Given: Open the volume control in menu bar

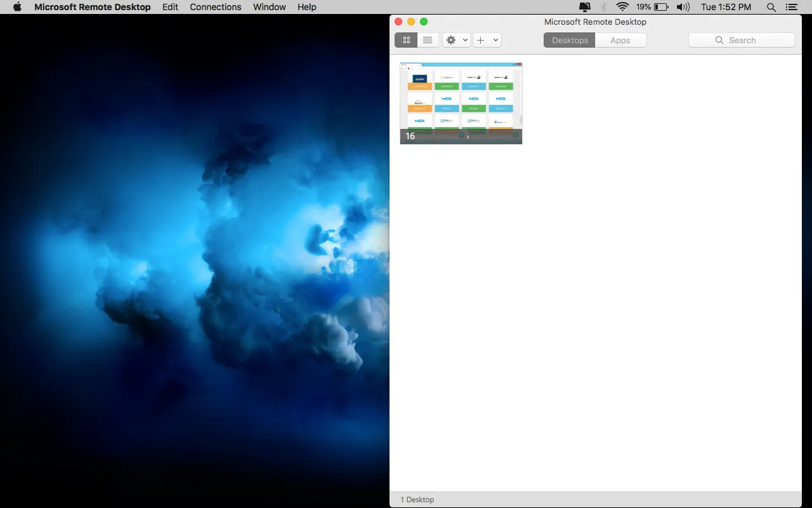Looking at the screenshot, I should tap(683, 7).
